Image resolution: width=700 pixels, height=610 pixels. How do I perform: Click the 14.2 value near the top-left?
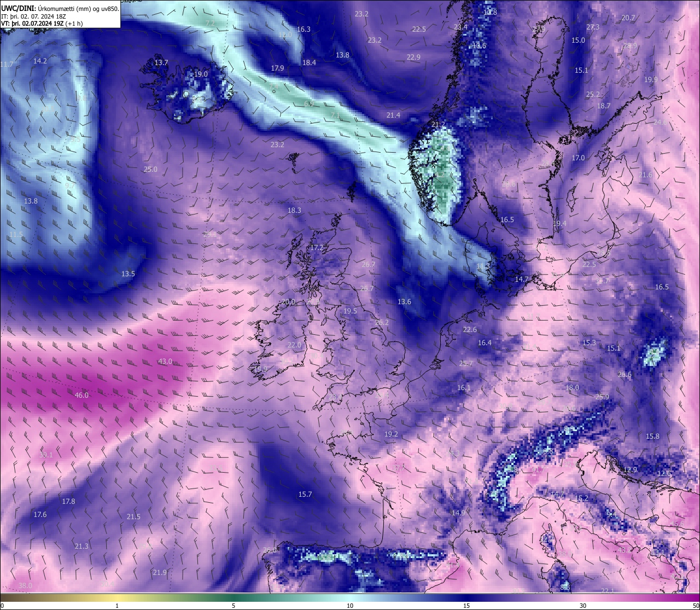click(40, 61)
